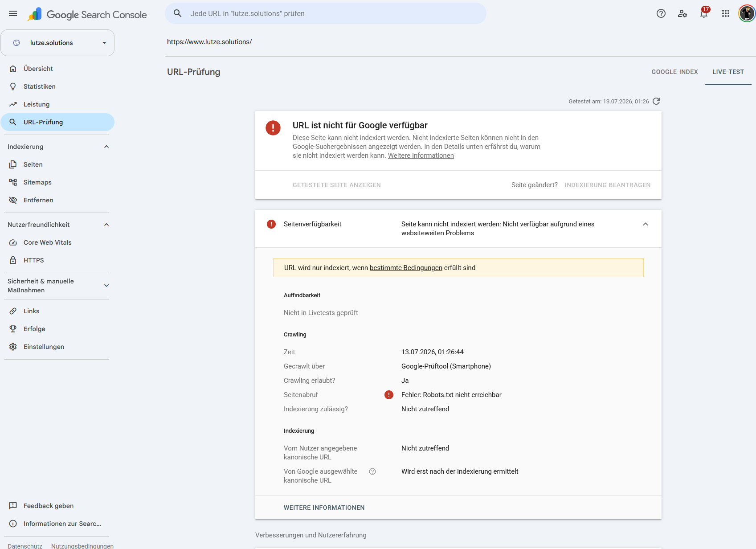The image size is (756, 549).
Task: Collapse the Nutzerfreundlichkeit sidebar section
Action: (x=106, y=225)
